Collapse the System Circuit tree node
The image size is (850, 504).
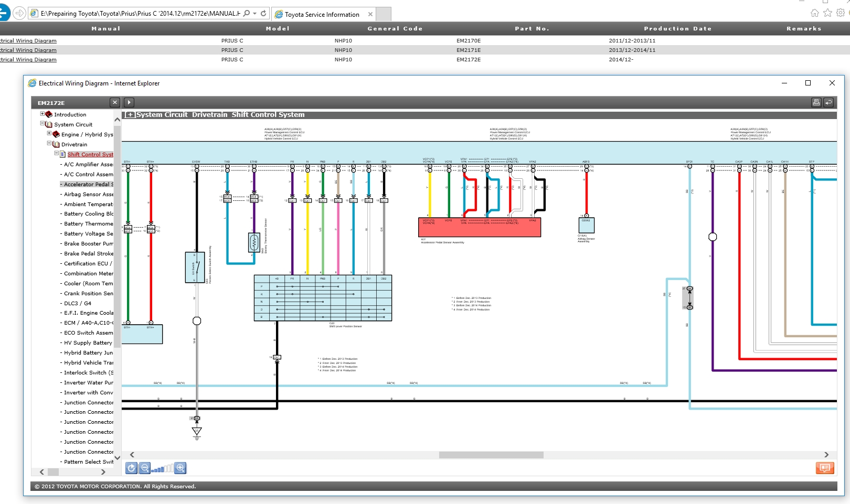point(42,124)
